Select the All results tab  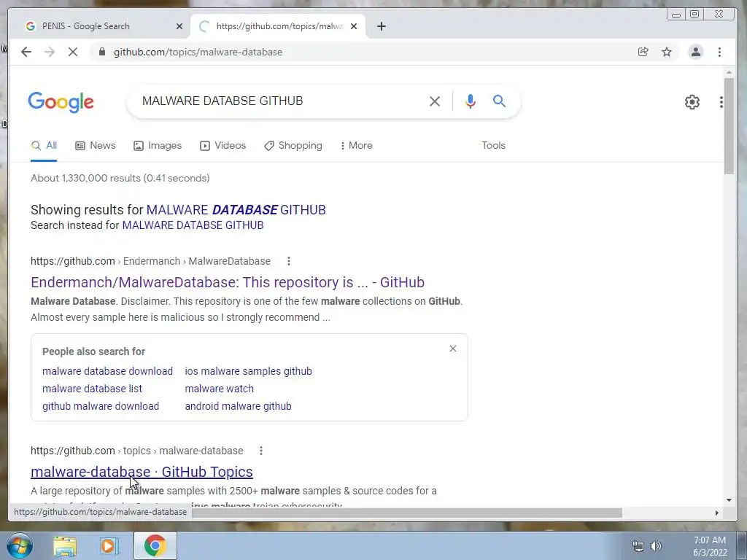click(x=44, y=146)
